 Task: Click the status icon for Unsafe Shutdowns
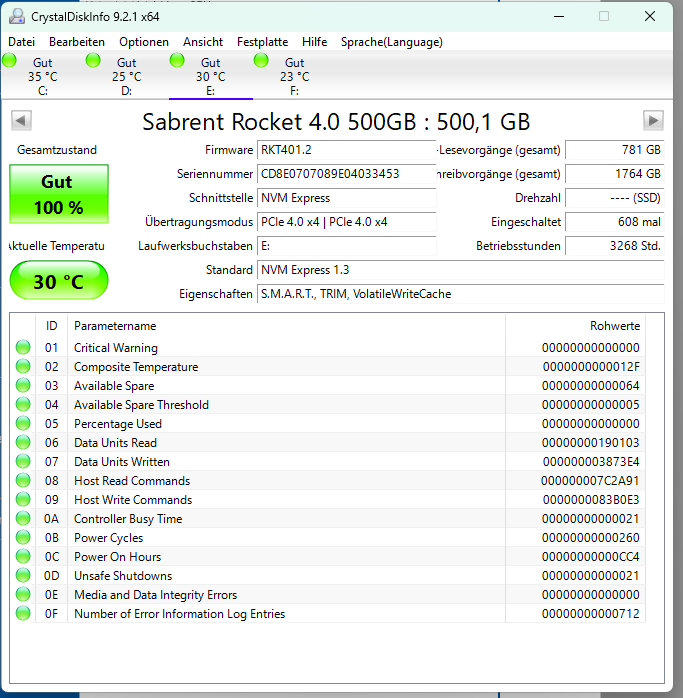pos(23,575)
